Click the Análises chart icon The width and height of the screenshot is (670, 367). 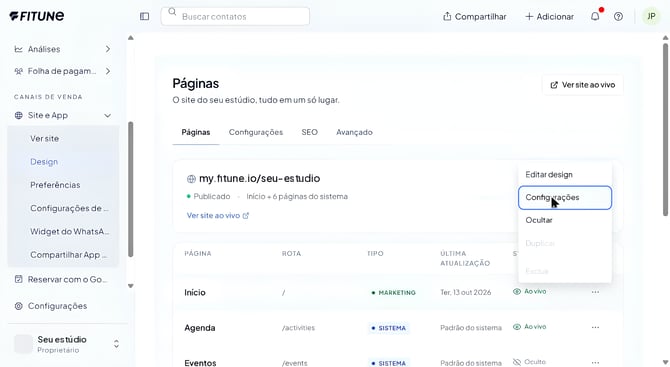point(18,49)
